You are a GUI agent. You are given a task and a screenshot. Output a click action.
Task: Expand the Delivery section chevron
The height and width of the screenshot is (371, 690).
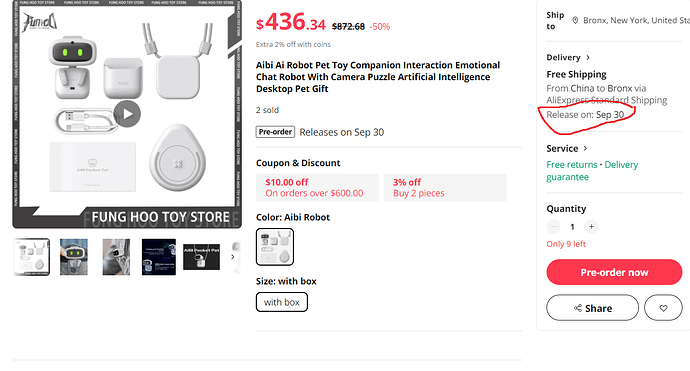point(588,58)
